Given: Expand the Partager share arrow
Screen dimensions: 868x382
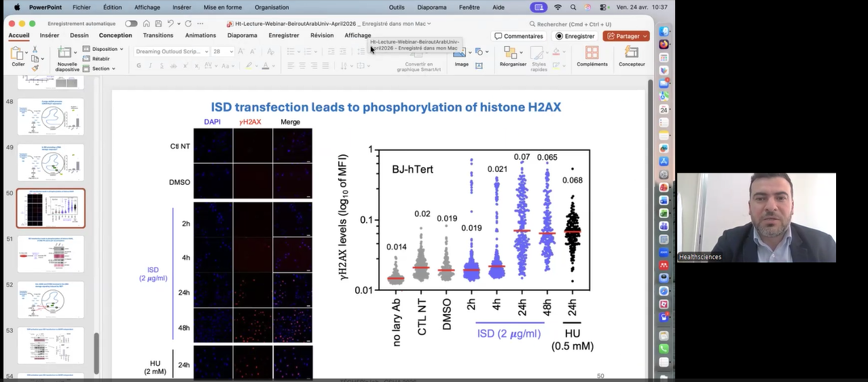Looking at the screenshot, I should click(644, 36).
